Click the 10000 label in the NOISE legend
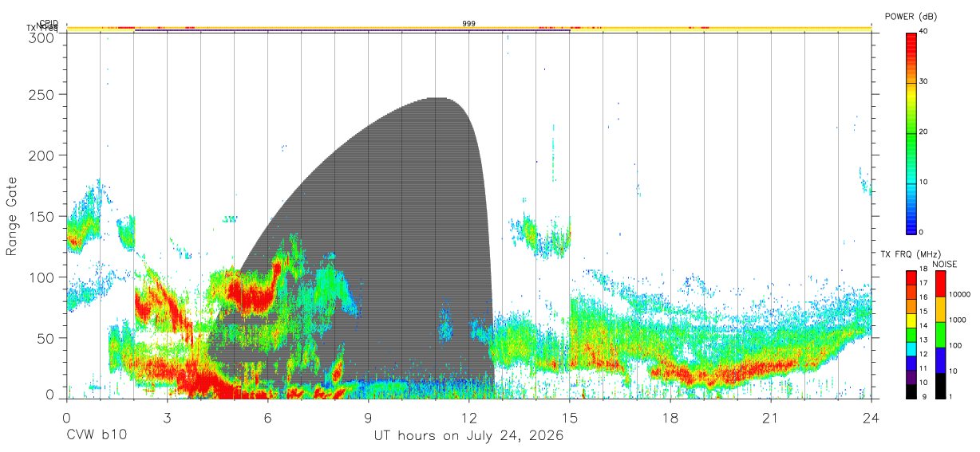Screen dimensions: 980x452 (961, 294)
